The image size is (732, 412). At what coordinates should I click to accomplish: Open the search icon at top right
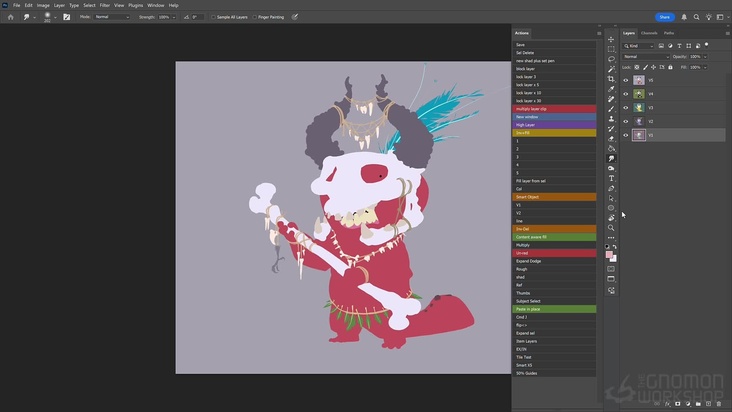tap(697, 17)
